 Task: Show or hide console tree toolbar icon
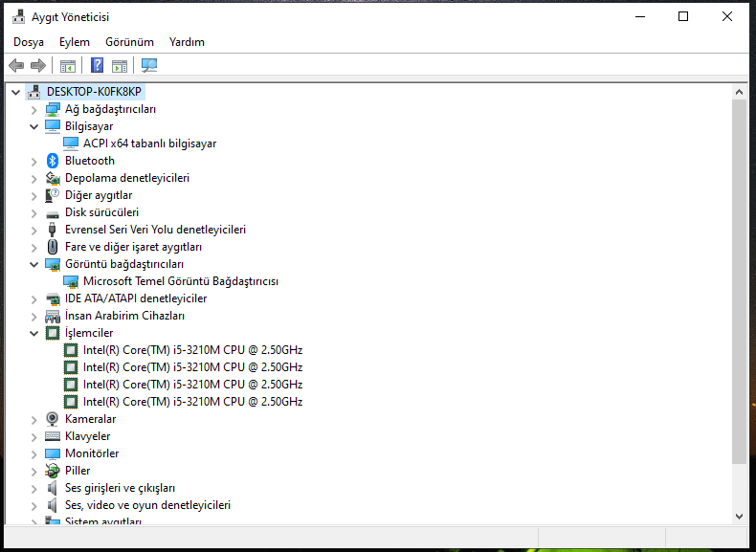pos(68,66)
